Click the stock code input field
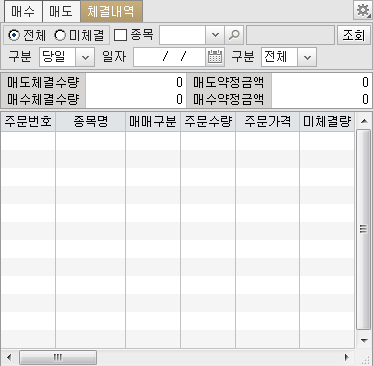 [x=182, y=35]
